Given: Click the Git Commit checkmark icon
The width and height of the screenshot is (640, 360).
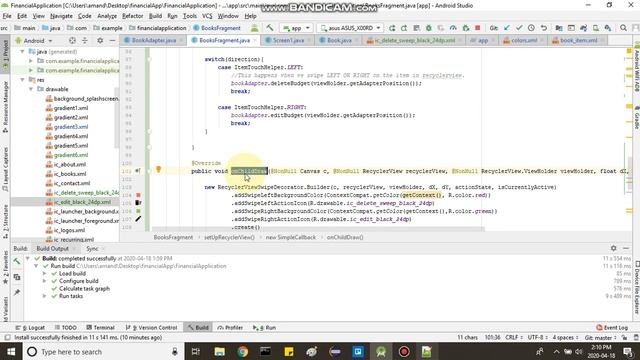Looking at the screenshot, I should pos(519,28).
